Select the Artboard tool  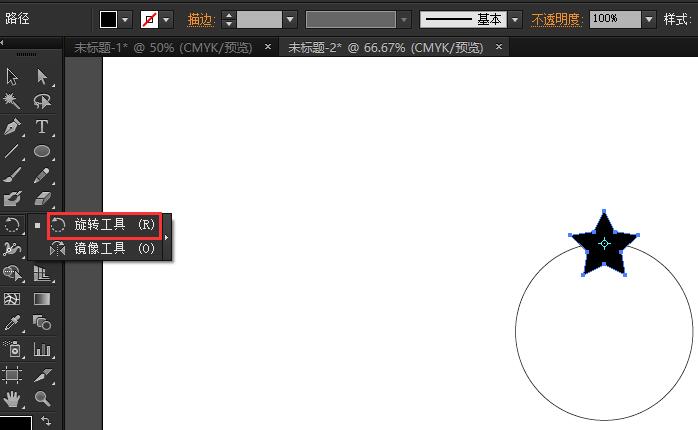pos(12,375)
